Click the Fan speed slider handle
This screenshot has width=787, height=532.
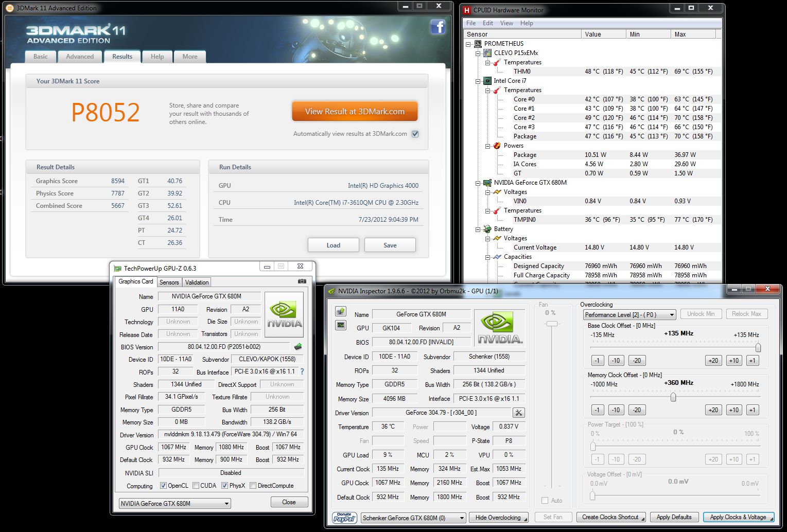552,324
